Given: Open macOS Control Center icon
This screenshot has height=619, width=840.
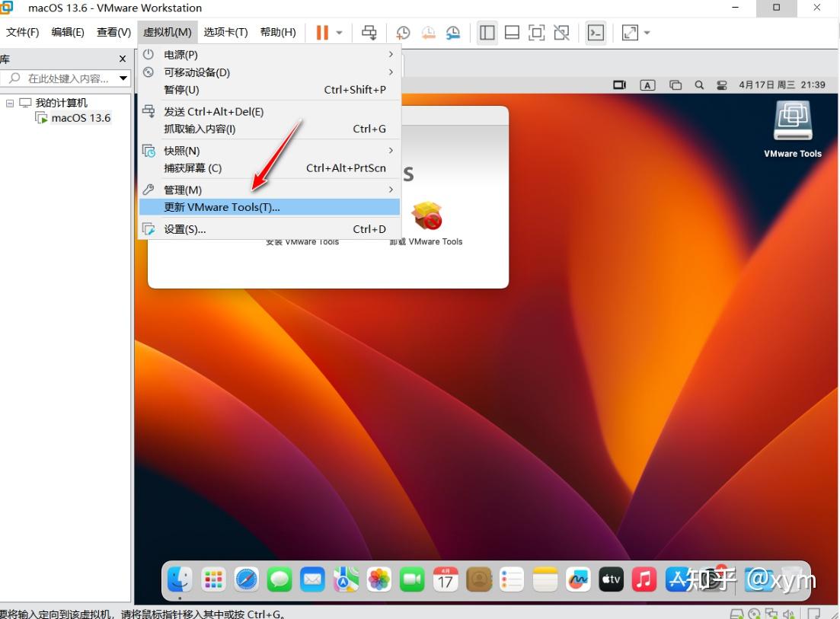Looking at the screenshot, I should (722, 85).
